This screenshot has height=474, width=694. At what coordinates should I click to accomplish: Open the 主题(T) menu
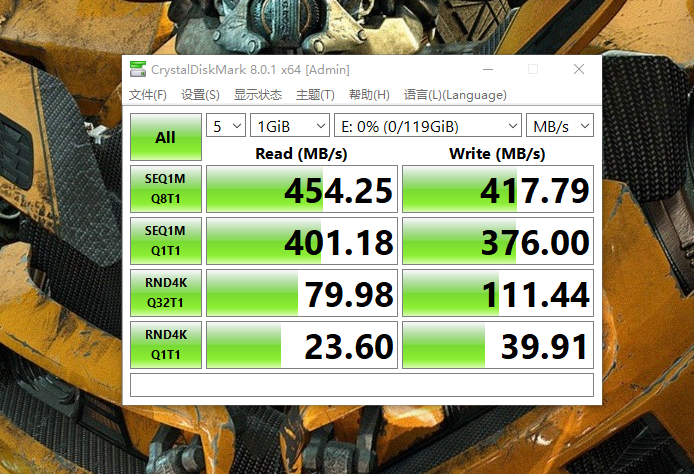315,95
